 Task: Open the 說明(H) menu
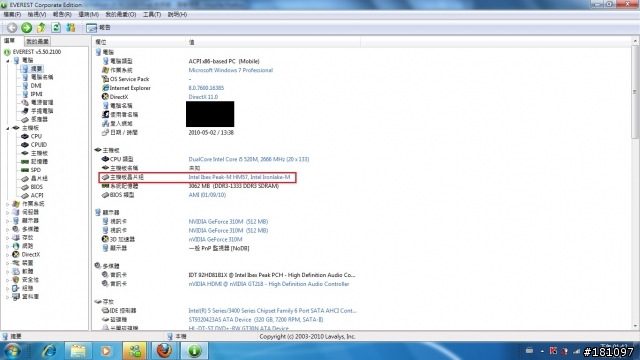177,14
